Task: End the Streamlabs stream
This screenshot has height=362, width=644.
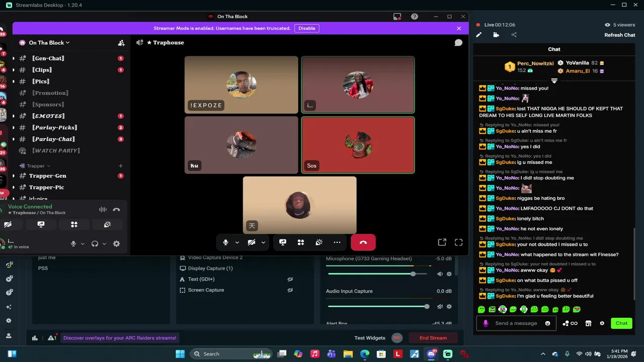Action: pyautogui.click(x=433, y=338)
